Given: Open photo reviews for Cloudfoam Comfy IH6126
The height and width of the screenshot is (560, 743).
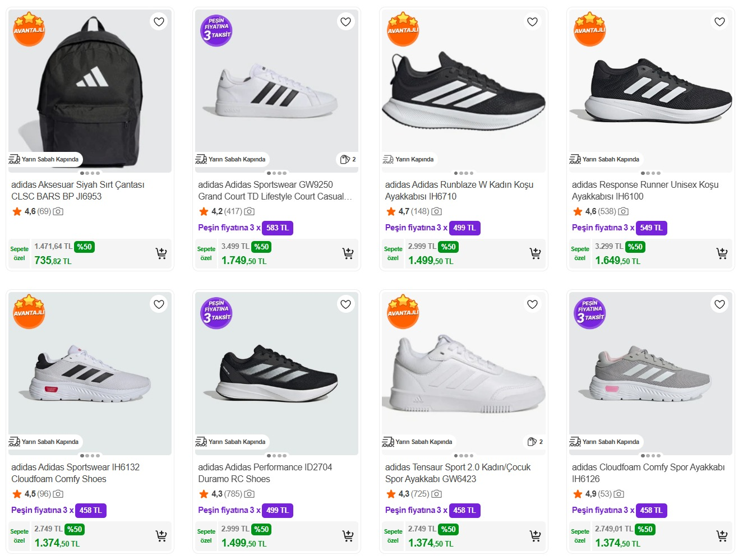Looking at the screenshot, I should point(619,494).
